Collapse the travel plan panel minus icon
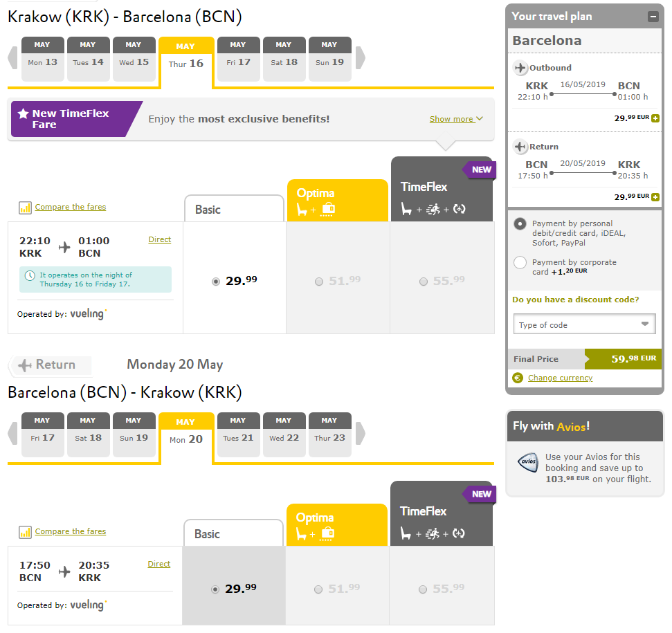Image resolution: width=672 pixels, height=633 pixels. tap(653, 17)
